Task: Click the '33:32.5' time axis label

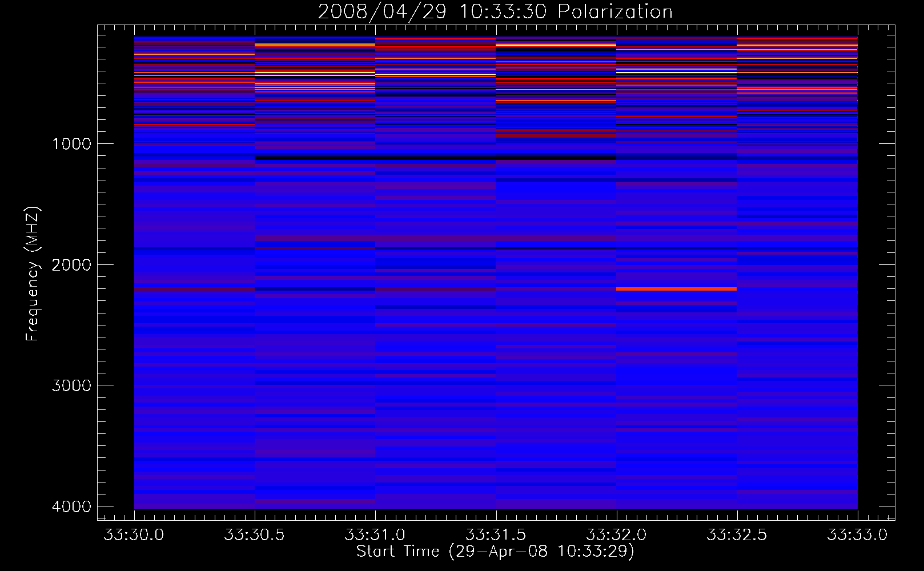Action: pos(737,534)
